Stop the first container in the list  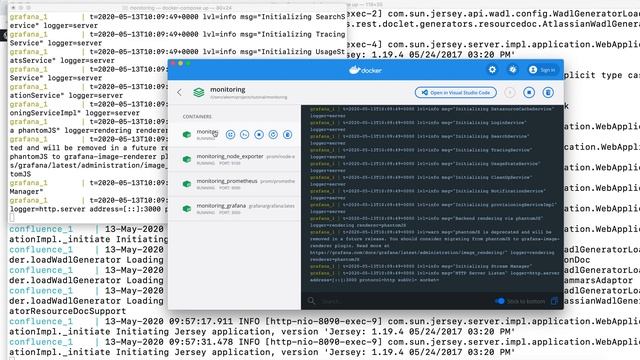point(259,134)
